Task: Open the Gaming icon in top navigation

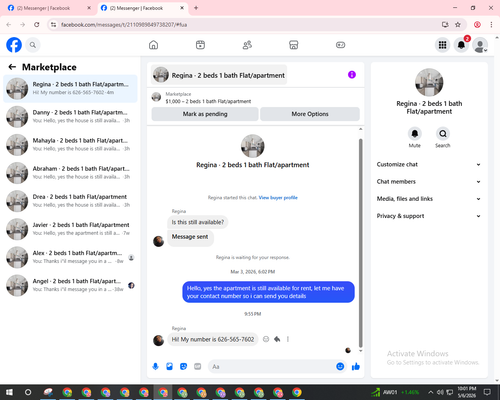Action: [340, 45]
